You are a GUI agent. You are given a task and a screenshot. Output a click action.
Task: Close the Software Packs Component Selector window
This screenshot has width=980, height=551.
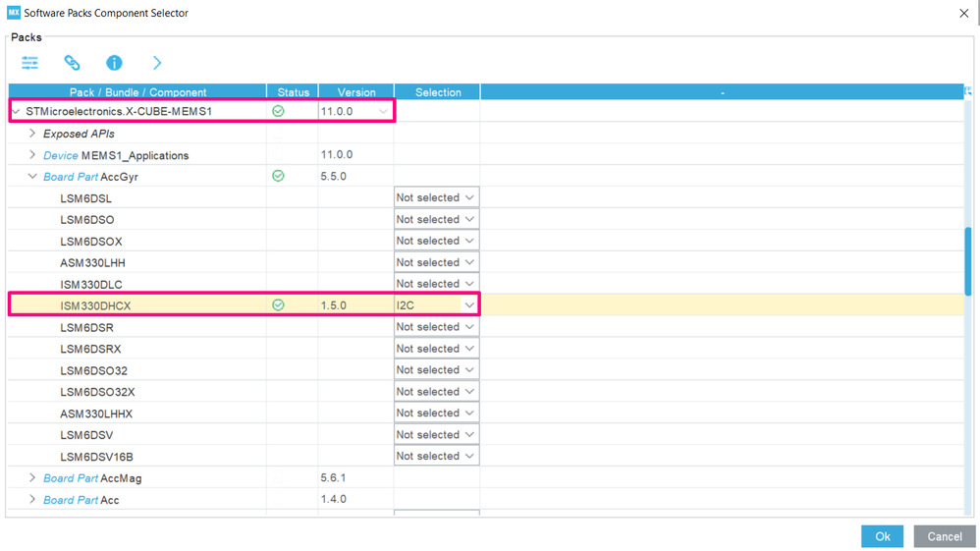(963, 13)
